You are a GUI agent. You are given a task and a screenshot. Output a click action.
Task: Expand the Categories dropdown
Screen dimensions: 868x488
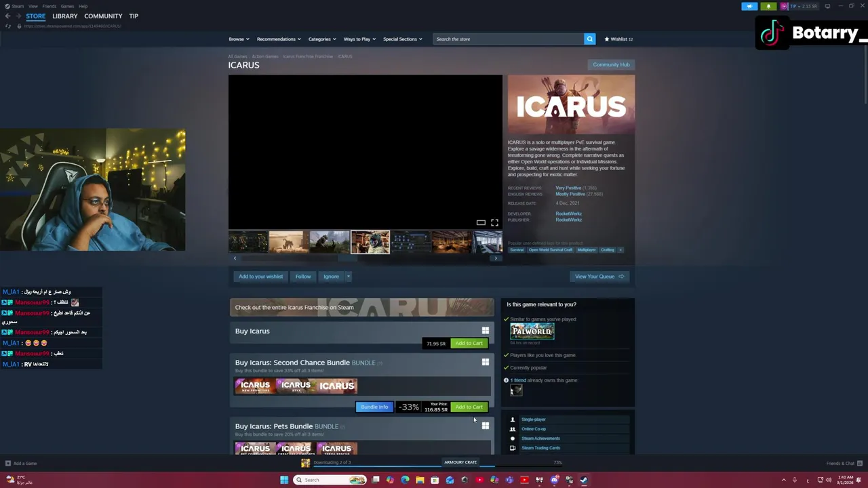tap(321, 39)
